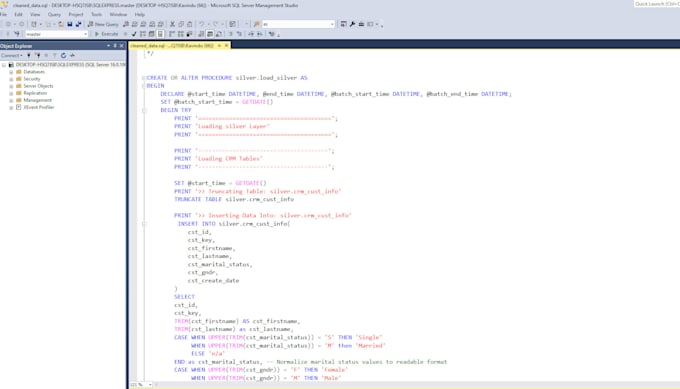The height and width of the screenshot is (389, 680).
Task: Click the Paste clipboard icon
Action: click(x=190, y=24)
